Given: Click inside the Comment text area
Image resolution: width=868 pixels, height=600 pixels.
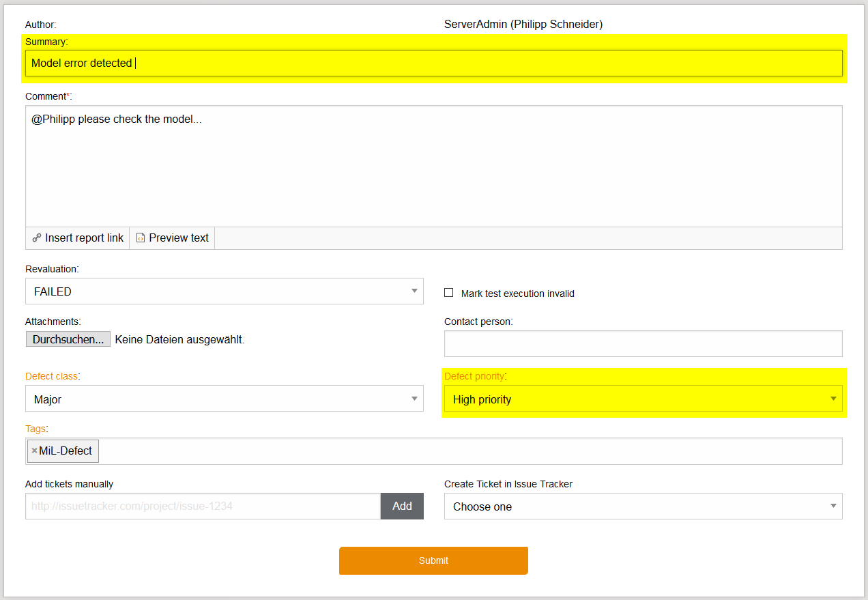Looking at the screenshot, I should 433,171.
